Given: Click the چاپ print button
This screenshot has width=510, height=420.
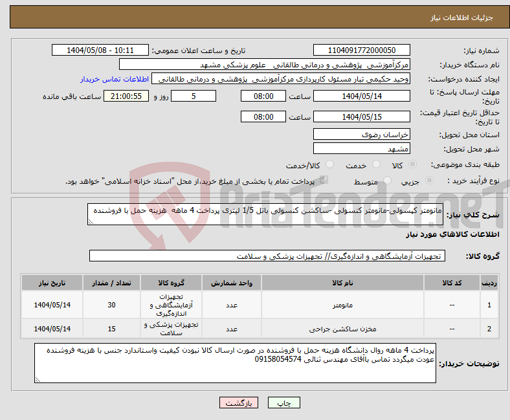Looking at the screenshot, I should coord(284,403).
